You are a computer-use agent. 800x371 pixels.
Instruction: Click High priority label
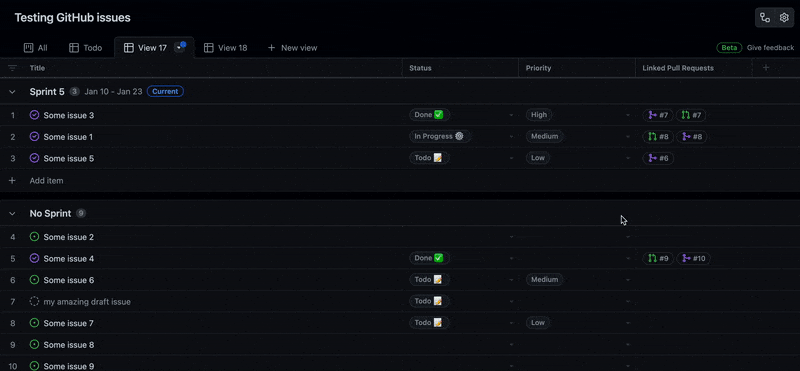539,115
